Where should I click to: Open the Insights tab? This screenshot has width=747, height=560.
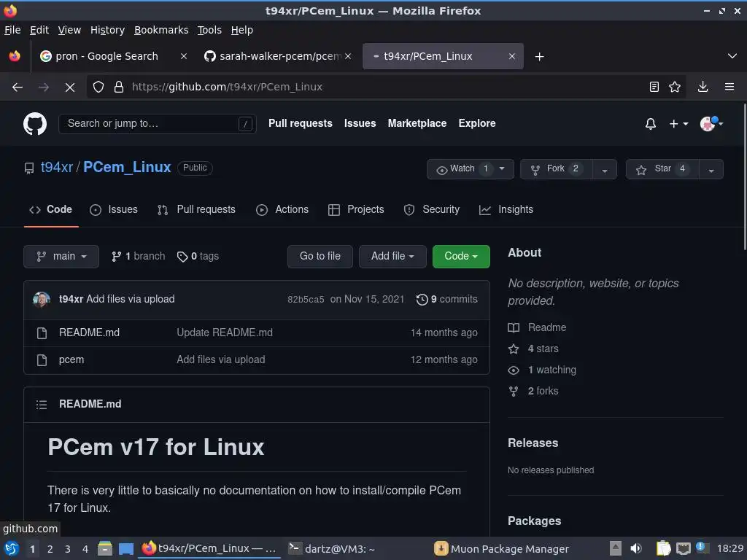(506, 209)
